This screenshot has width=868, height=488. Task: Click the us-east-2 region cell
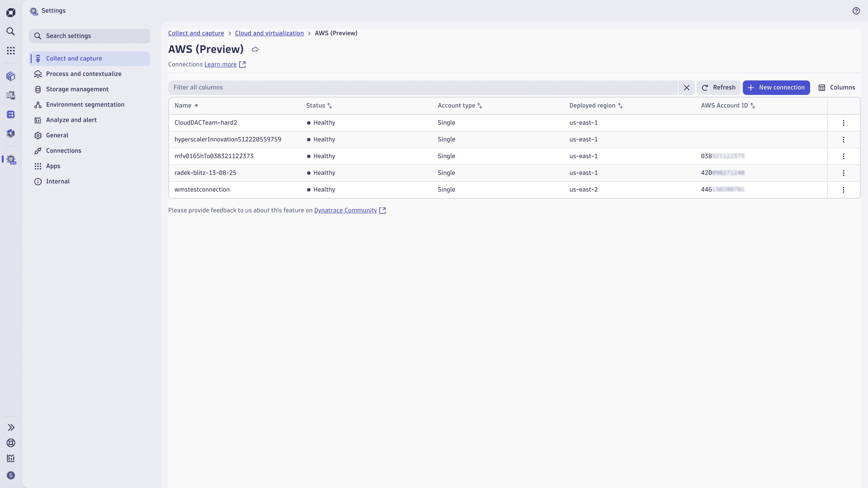click(583, 190)
